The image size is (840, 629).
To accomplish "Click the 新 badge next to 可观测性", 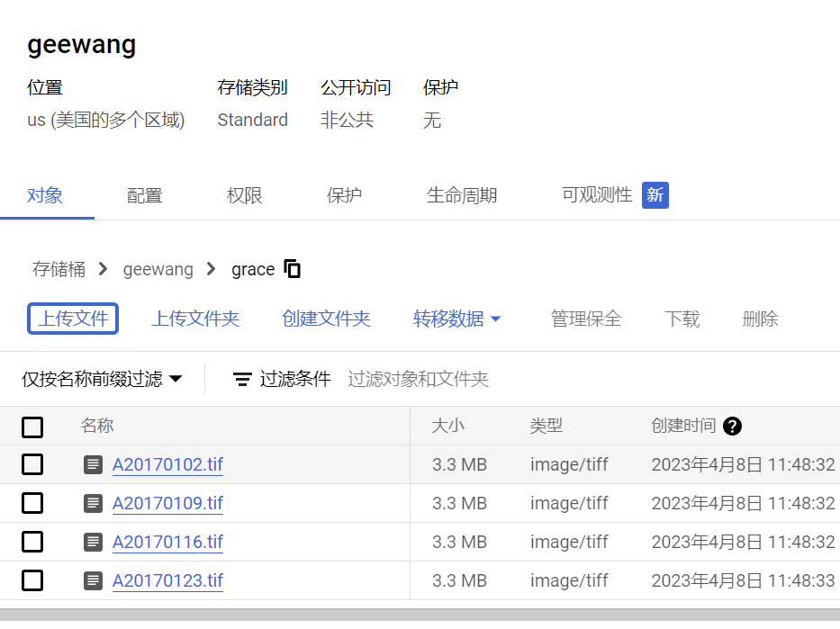I will (655, 195).
